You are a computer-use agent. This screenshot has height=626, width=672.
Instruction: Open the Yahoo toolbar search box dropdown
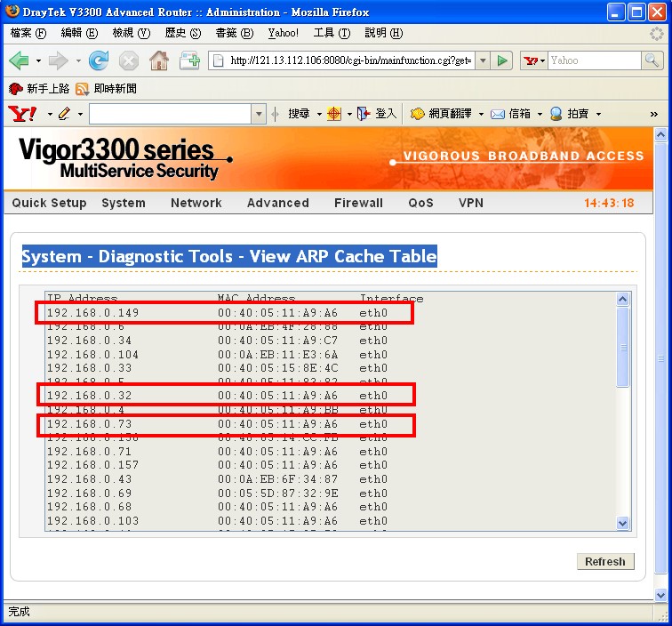point(259,114)
